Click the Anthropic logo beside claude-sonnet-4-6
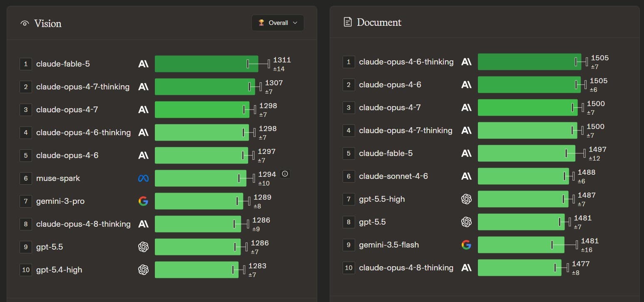 (x=466, y=176)
